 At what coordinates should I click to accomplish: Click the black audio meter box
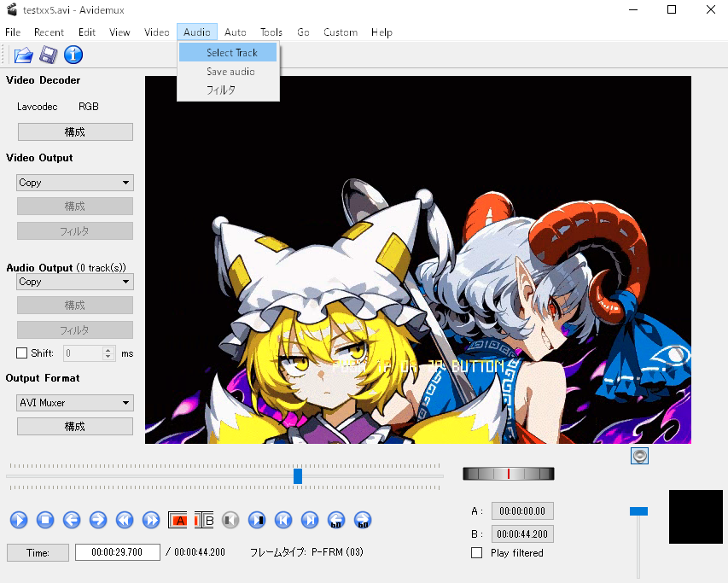pos(696,516)
